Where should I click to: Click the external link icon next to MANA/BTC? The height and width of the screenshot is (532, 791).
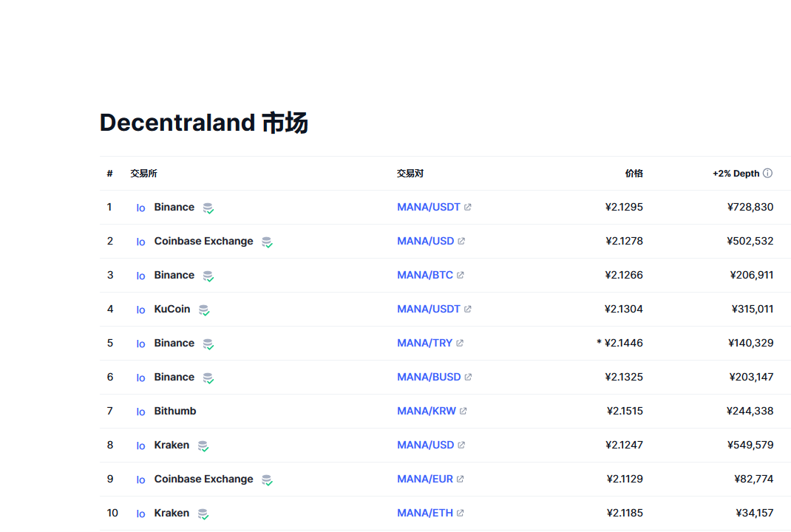[461, 276]
